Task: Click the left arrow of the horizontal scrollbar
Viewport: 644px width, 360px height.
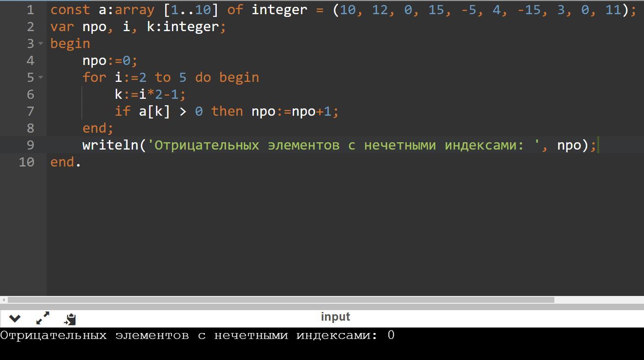Action: coord(4,300)
